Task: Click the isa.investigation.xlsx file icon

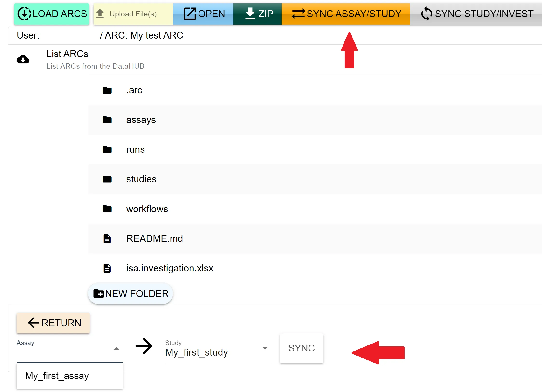Action: [107, 268]
